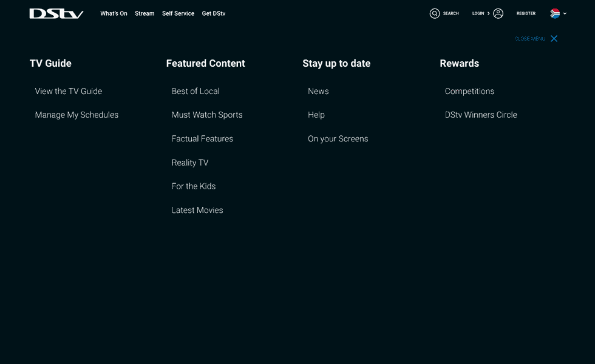Open the Must Watch Sports page
This screenshot has width=595, height=364.
(207, 115)
